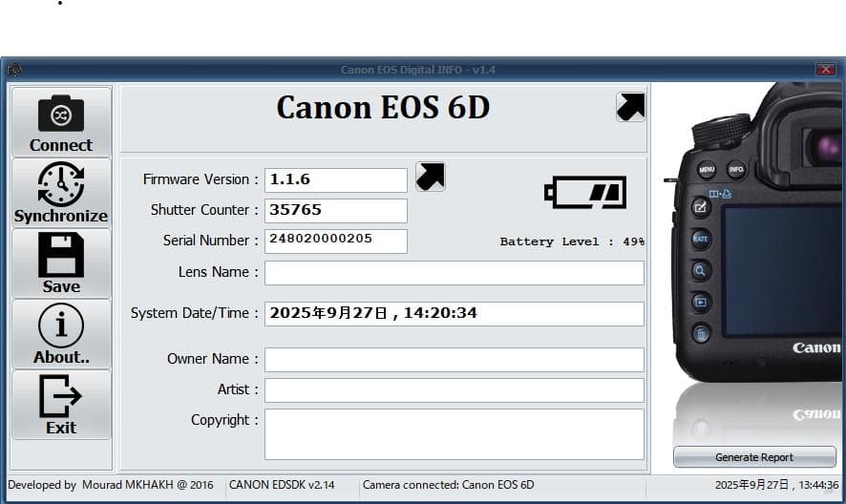The image size is (846, 504).
Task: Select the Firmware Version field
Action: click(x=335, y=179)
